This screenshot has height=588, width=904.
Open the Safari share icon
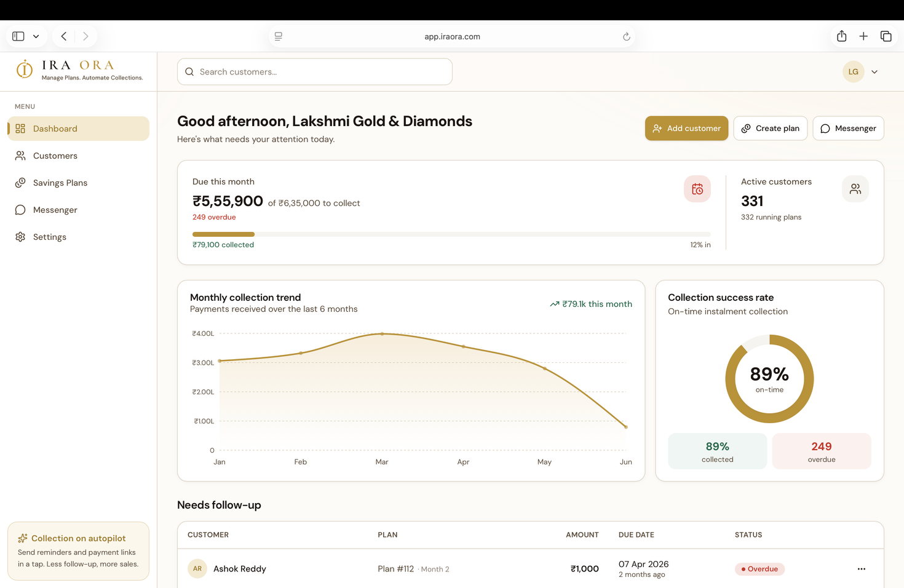tap(842, 36)
